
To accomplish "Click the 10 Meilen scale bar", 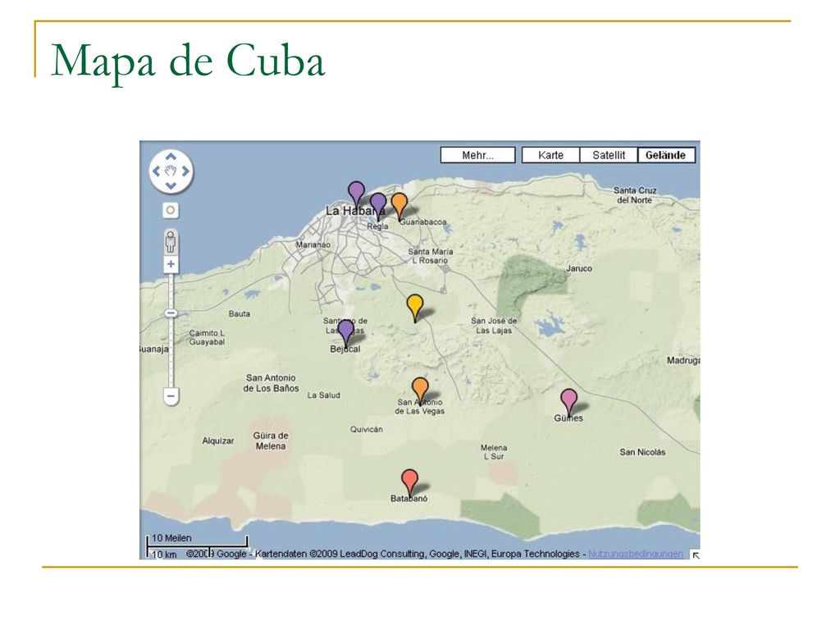I will click(x=197, y=541).
